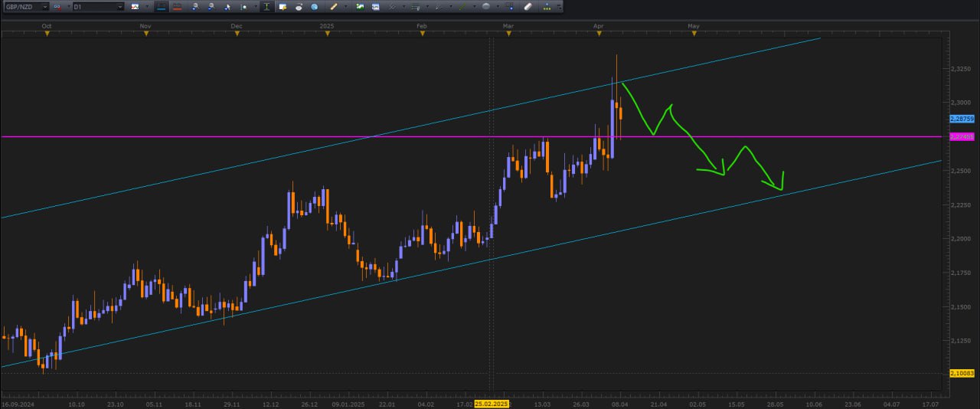The height and width of the screenshot is (409, 980).
Task: Click the blue dotted grid icon
Action: tap(510, 7)
